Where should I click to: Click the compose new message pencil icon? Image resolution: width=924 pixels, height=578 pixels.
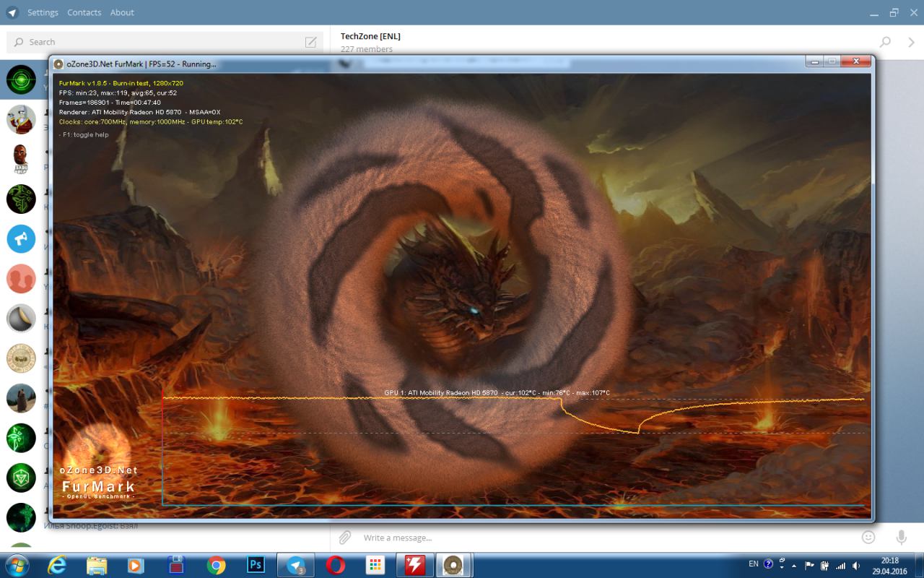click(x=311, y=42)
